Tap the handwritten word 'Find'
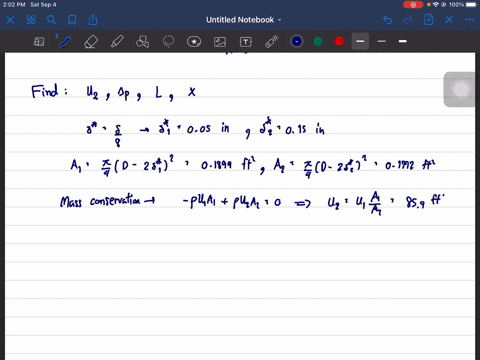This screenshot has width=480, height=360. pyautogui.click(x=45, y=91)
